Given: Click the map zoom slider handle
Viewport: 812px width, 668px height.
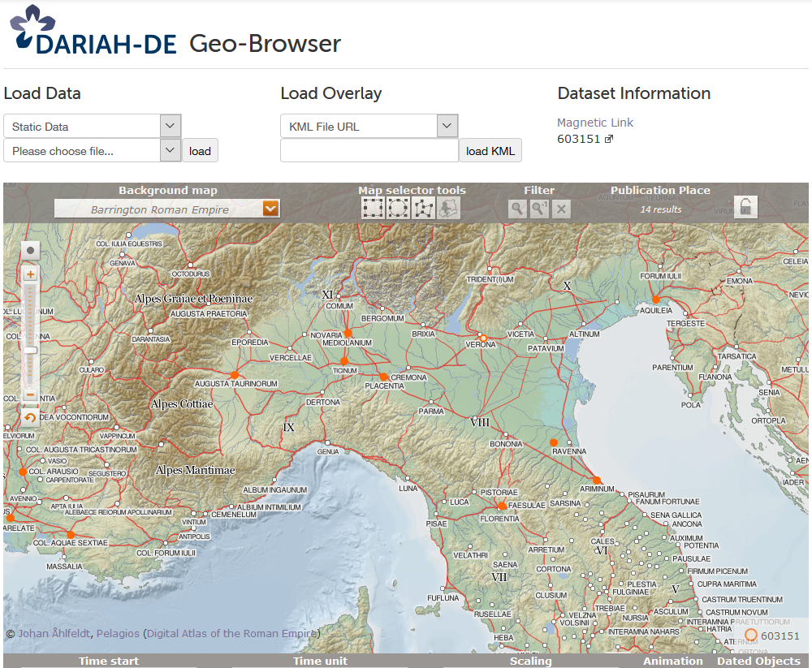Looking at the screenshot, I should pos(31,351).
